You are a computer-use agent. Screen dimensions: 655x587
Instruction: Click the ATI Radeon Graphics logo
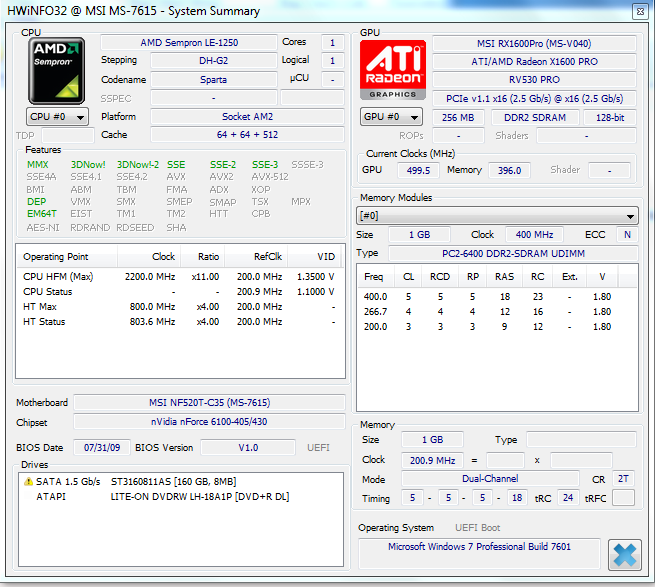[x=393, y=70]
